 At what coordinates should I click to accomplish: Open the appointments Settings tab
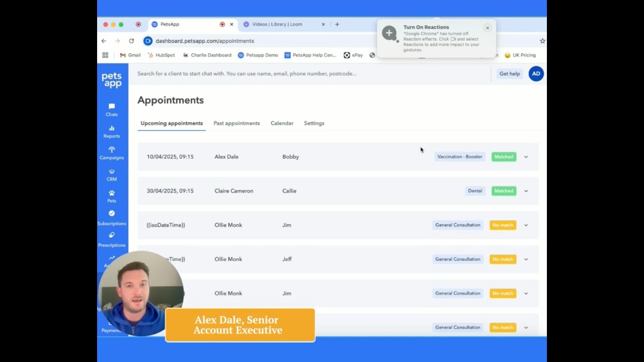pyautogui.click(x=314, y=123)
